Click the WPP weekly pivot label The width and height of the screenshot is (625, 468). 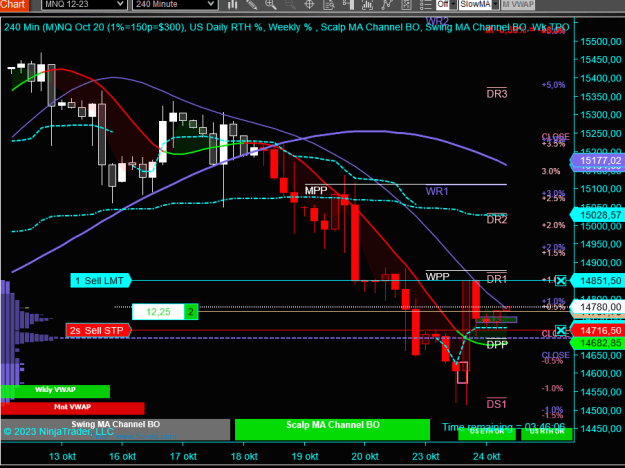pos(437,277)
